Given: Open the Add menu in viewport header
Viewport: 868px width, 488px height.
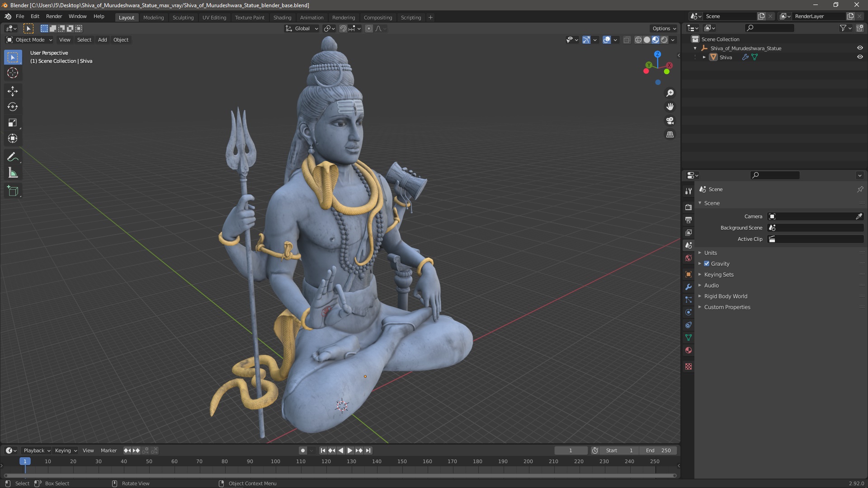Looking at the screenshot, I should (x=103, y=40).
